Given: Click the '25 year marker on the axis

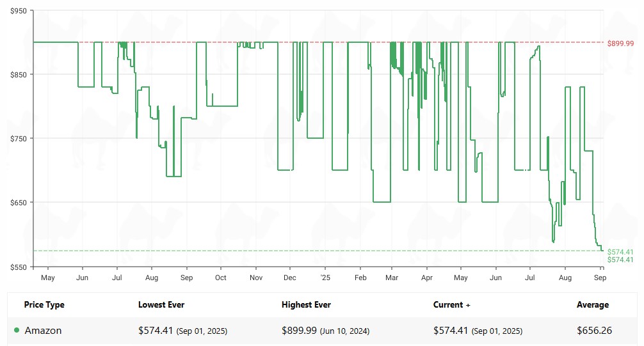Looking at the screenshot, I should click(324, 278).
